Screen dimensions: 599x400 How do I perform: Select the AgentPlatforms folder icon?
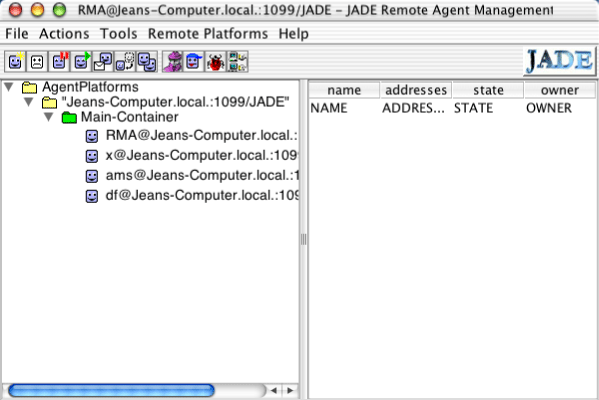click(29, 87)
